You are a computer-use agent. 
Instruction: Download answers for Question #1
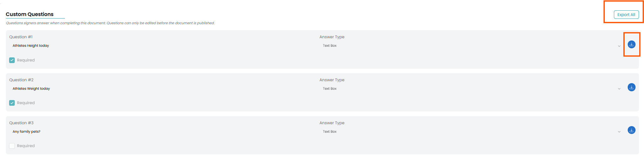[x=631, y=45]
